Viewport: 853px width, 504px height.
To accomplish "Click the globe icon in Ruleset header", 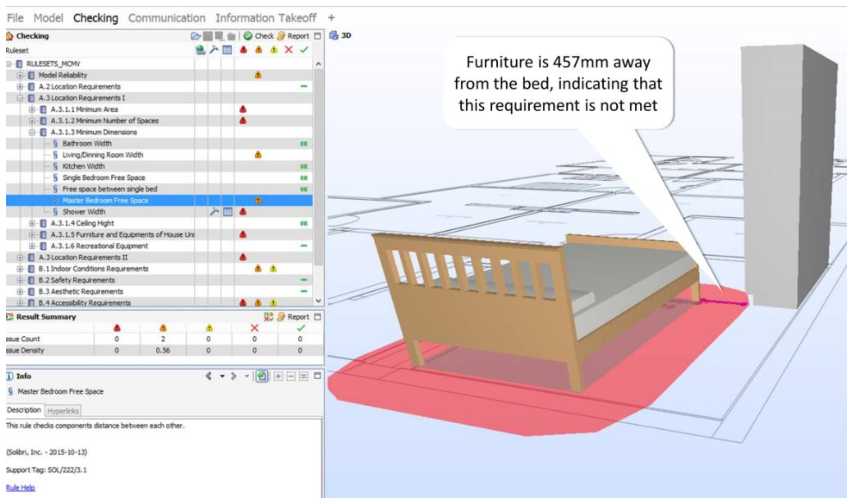I will (x=201, y=50).
